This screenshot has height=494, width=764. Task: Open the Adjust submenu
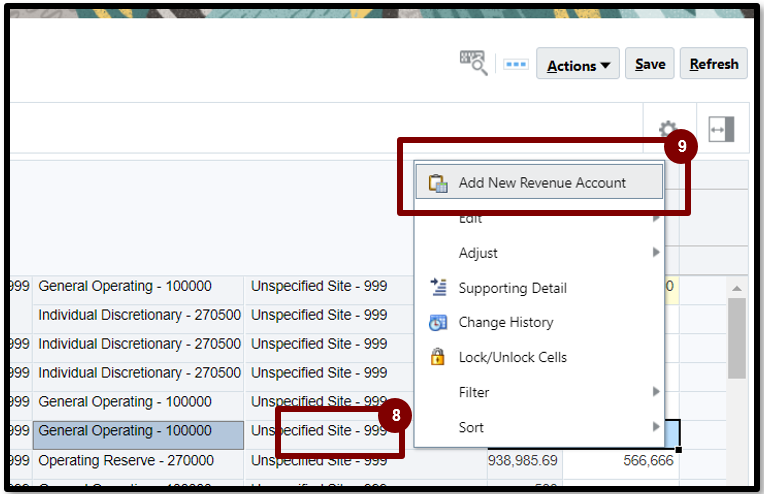pos(539,253)
